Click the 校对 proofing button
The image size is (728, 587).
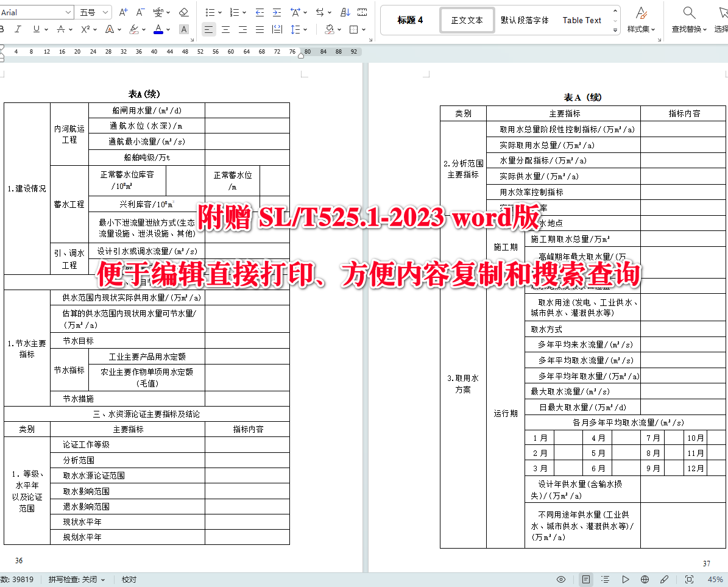click(128, 580)
